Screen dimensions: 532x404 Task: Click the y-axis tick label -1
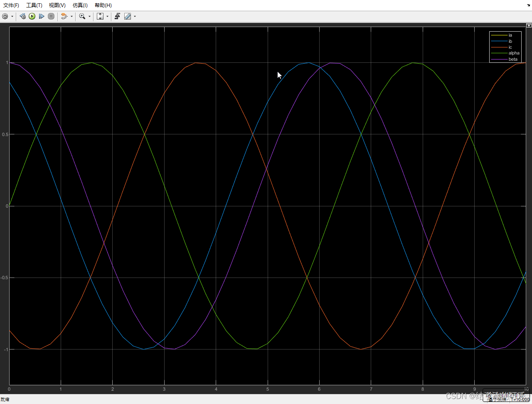tap(6, 349)
